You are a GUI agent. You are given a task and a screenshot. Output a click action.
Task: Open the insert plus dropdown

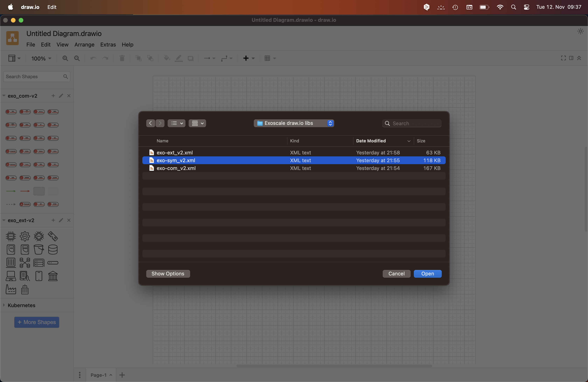[x=248, y=58]
